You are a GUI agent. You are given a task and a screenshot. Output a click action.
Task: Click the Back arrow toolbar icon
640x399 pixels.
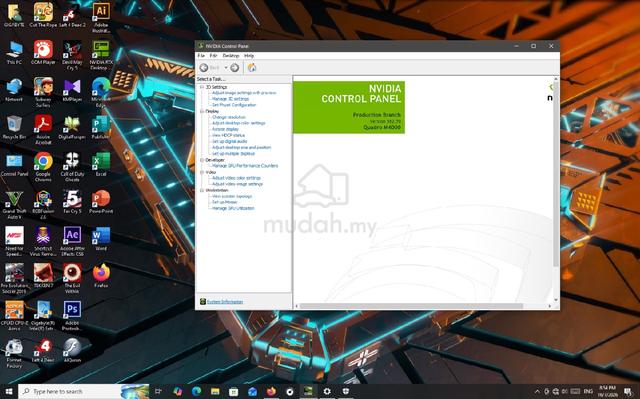204,68
